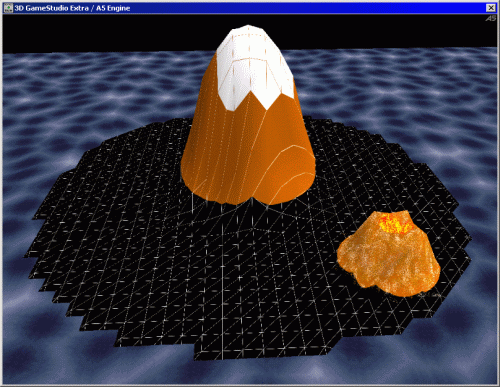Click the empty blue title bar area
Screen dimensions: 500x387
300,8
